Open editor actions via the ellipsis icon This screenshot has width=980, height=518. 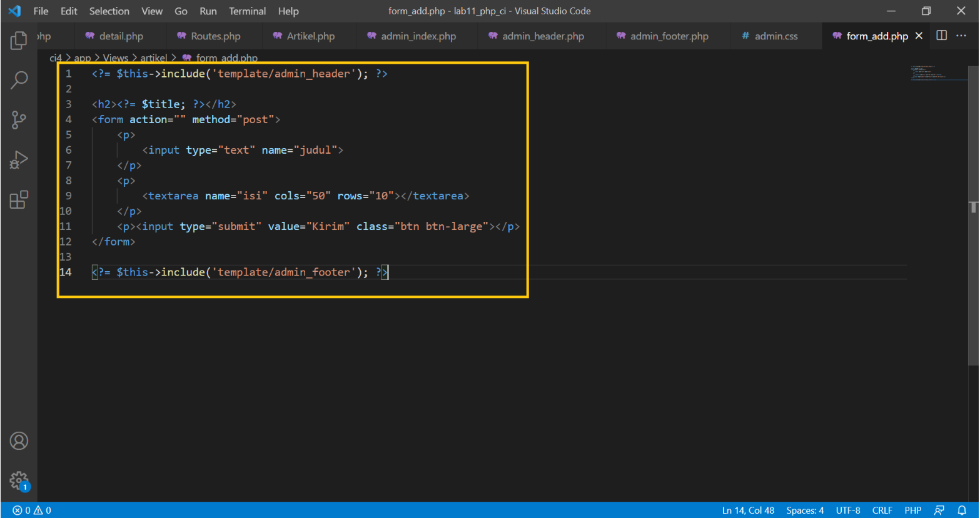pyautogui.click(x=961, y=36)
